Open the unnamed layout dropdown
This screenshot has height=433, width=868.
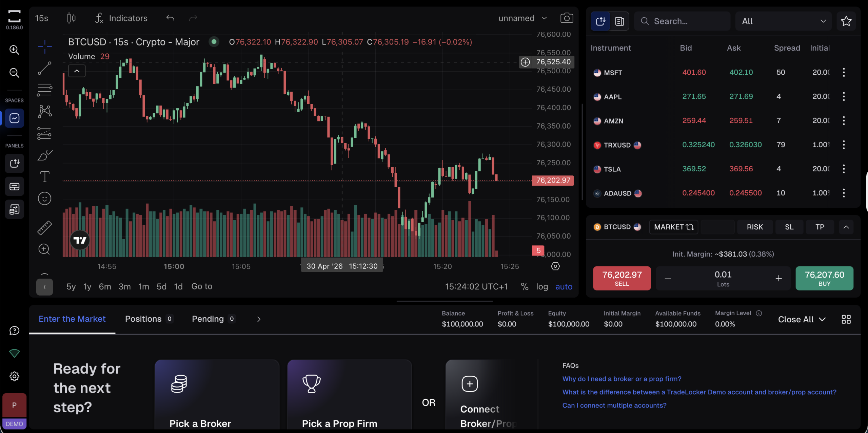[522, 18]
